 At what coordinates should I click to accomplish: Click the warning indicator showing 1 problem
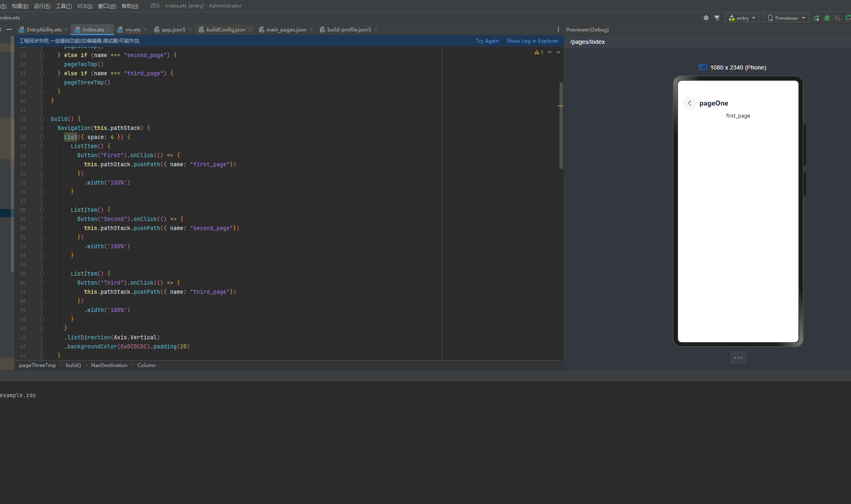(538, 52)
